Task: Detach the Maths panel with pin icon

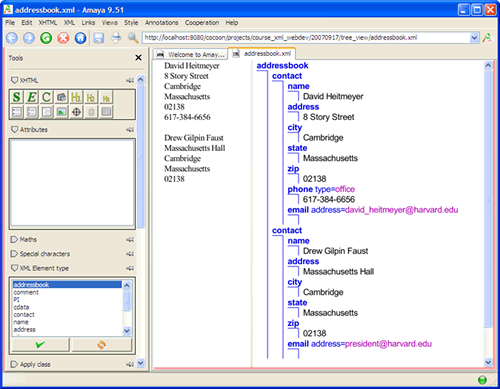Action: coord(130,240)
